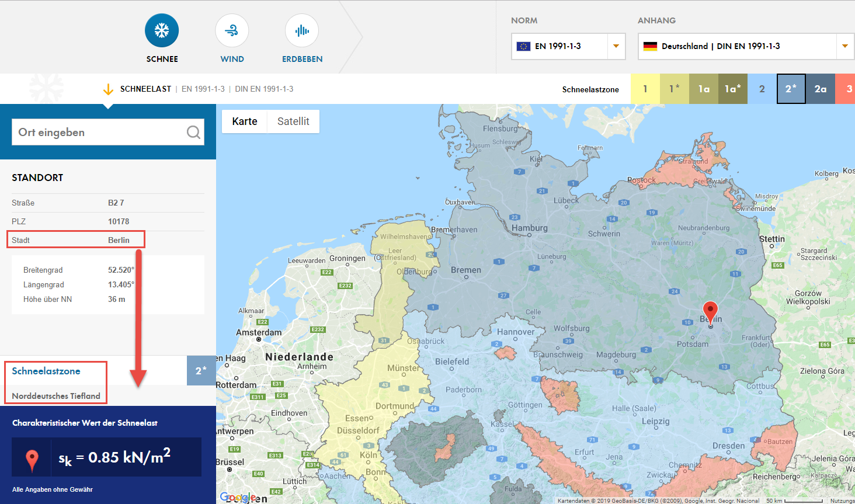Click the Ort eingeben search field
Screen dimensions: 855x504
108,133
